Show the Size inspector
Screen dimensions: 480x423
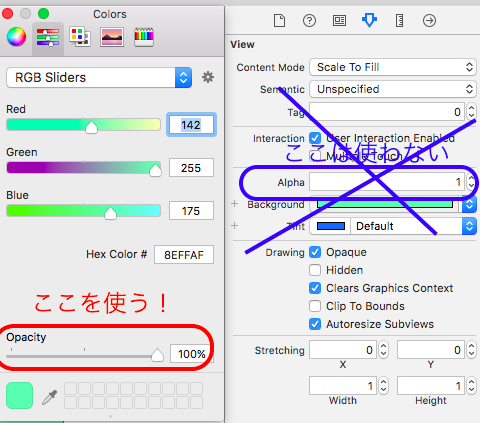click(399, 21)
